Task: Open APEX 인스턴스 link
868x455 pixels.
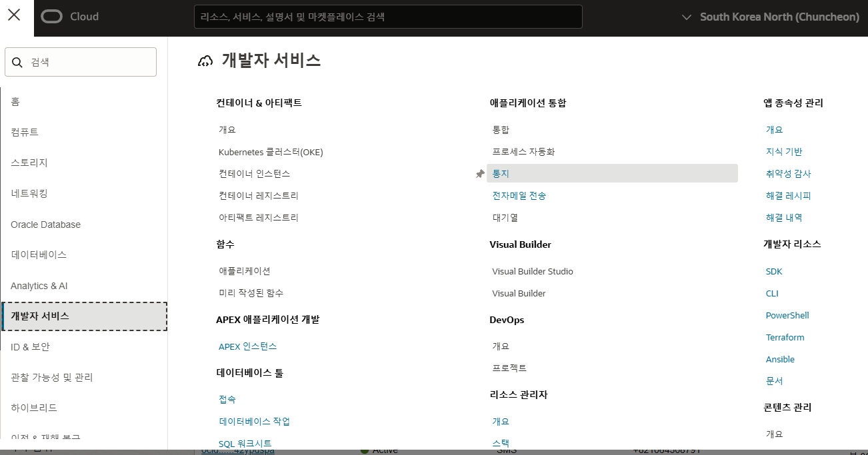Action: click(247, 346)
